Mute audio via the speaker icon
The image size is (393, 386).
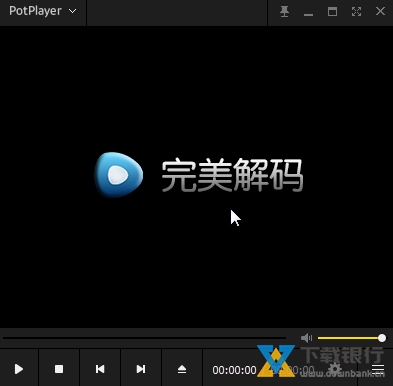click(306, 338)
